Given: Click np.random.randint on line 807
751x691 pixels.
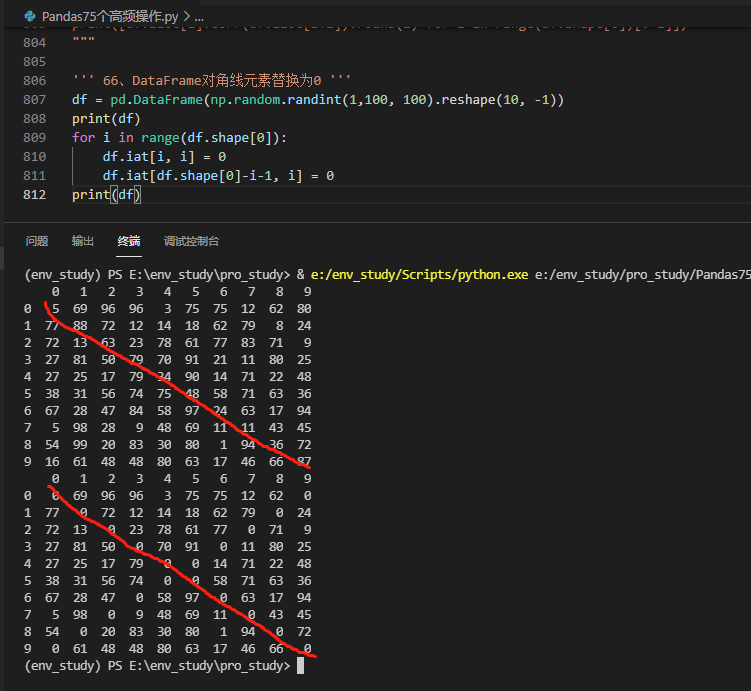Looking at the screenshot, I should 275,100.
